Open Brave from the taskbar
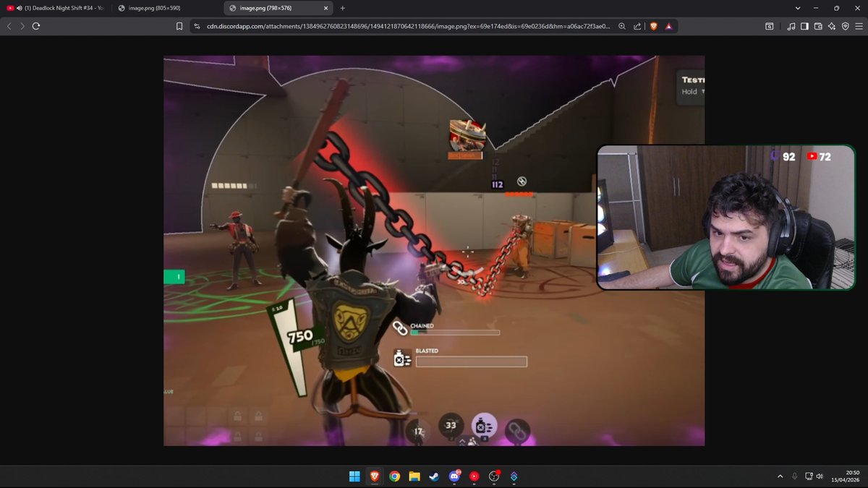 click(375, 476)
